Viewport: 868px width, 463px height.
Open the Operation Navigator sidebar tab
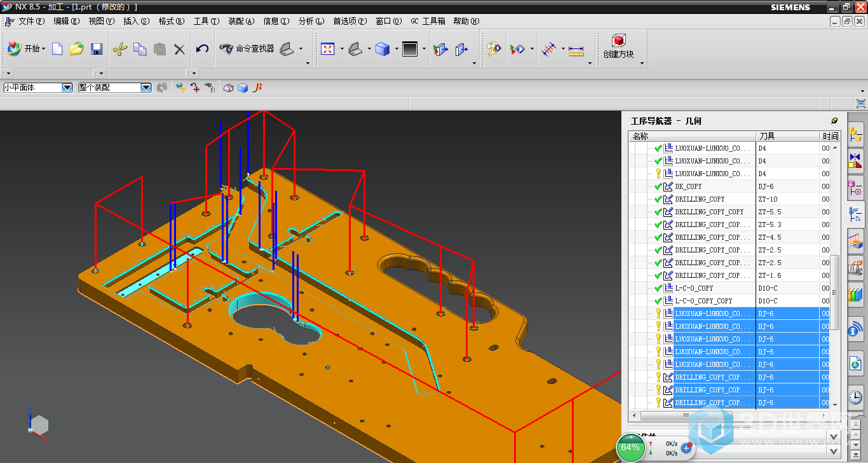[855, 215]
